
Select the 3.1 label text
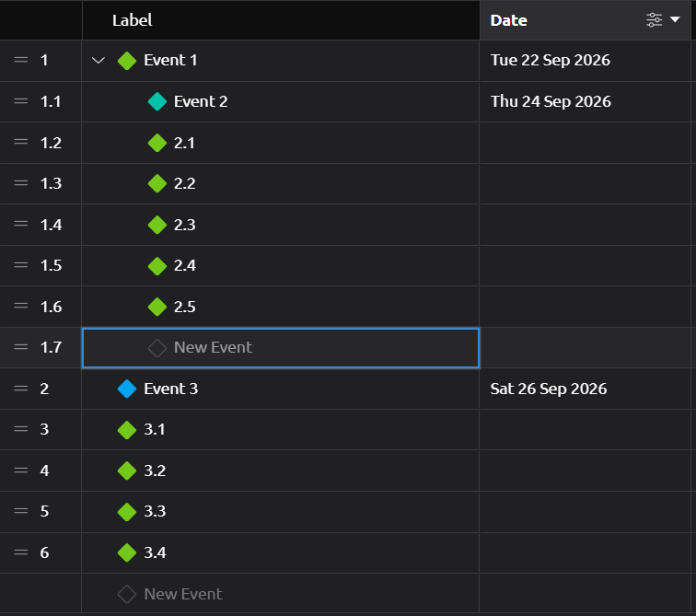pyautogui.click(x=155, y=429)
